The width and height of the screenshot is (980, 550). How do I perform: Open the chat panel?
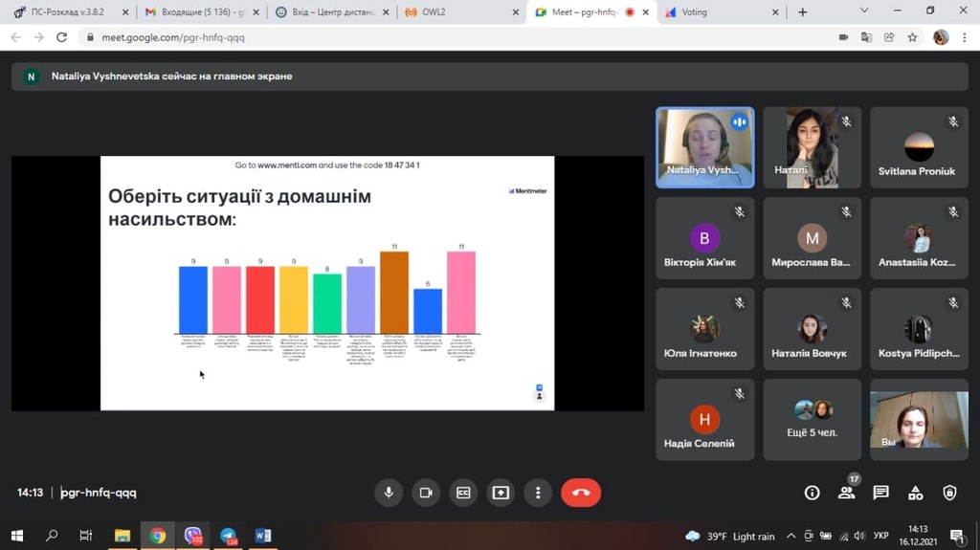click(x=880, y=493)
